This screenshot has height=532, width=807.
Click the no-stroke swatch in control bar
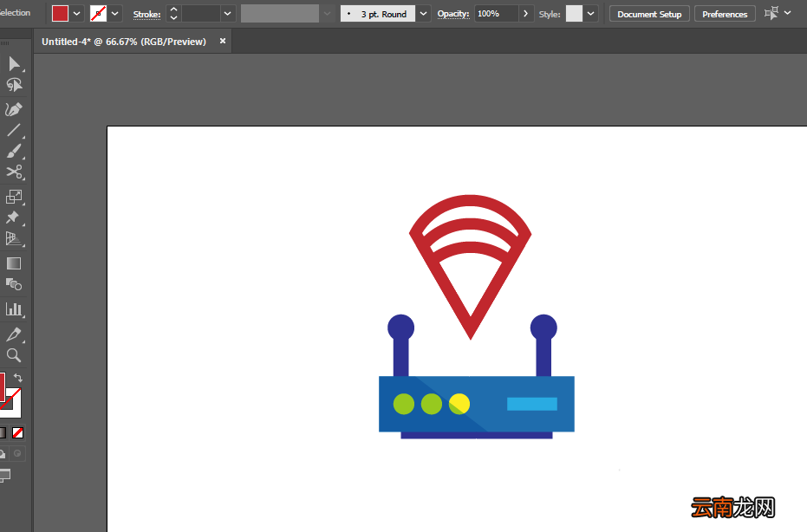[x=98, y=14]
